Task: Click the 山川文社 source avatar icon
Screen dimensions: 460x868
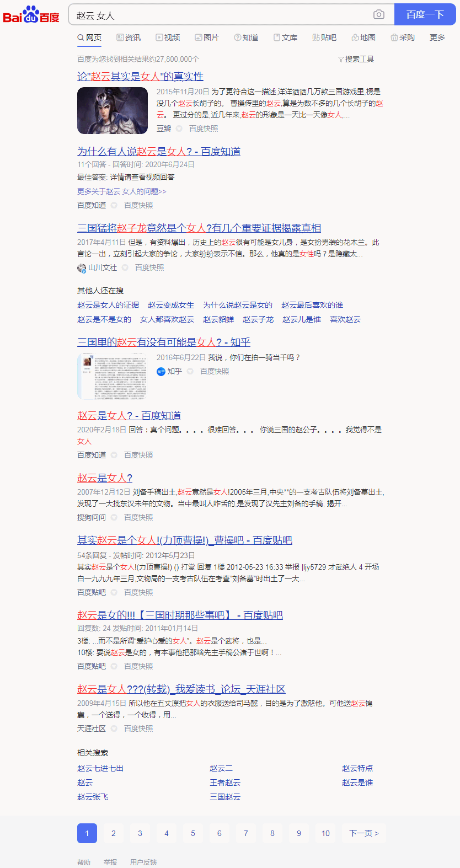Action: (82, 267)
